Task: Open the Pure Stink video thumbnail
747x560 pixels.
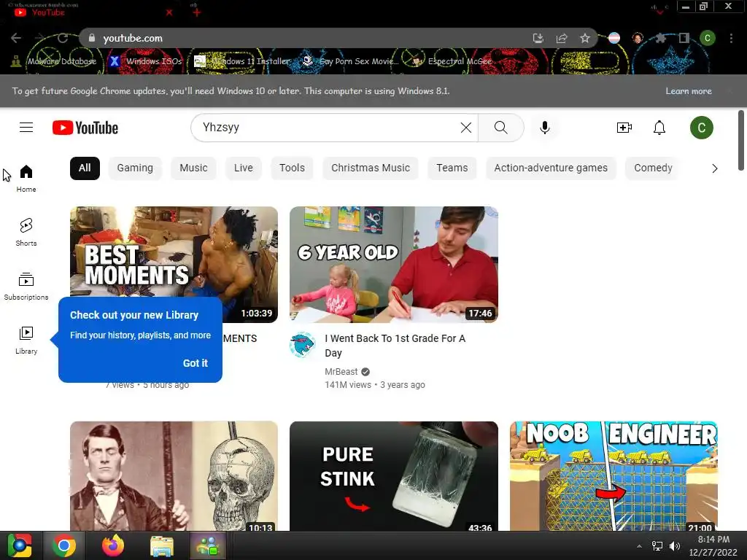Action: pos(394,475)
